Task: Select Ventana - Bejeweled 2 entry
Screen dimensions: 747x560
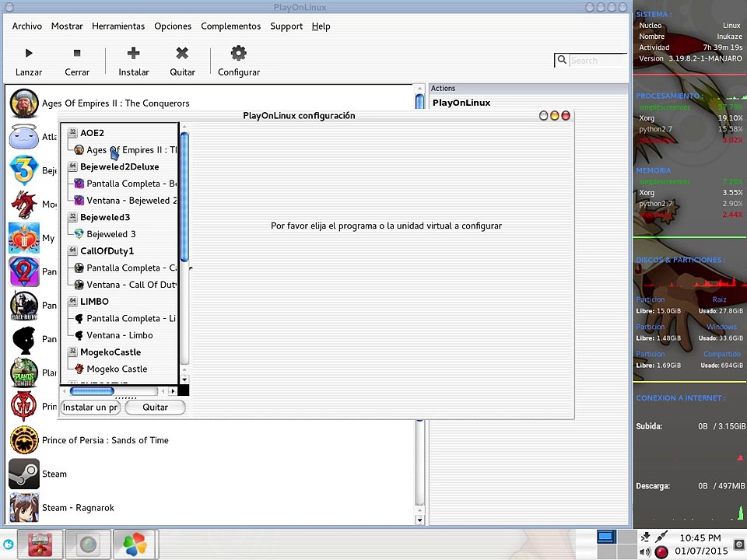Action: pos(132,201)
